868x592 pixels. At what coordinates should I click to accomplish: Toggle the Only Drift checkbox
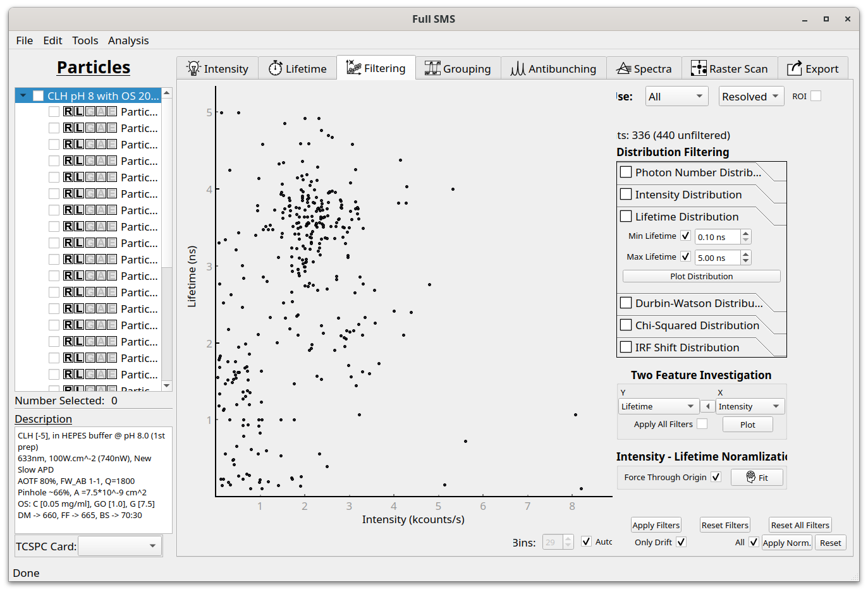pyautogui.click(x=681, y=542)
